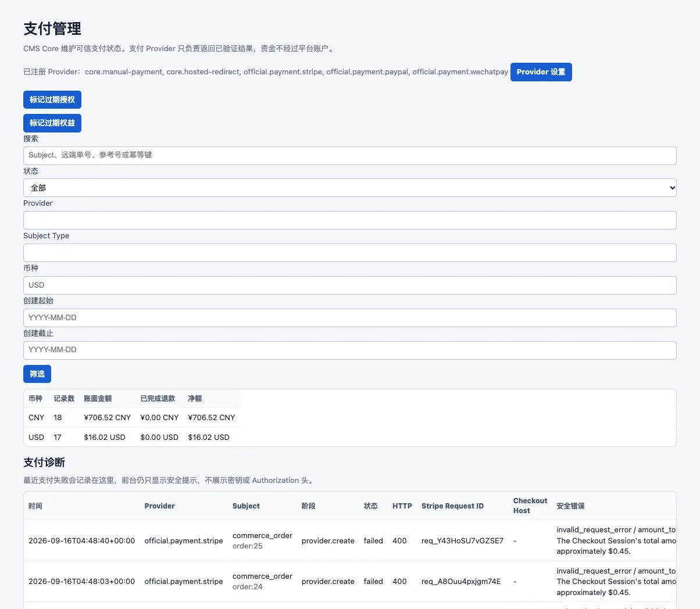
Task: Open Provider 设置 page
Action: (541, 72)
